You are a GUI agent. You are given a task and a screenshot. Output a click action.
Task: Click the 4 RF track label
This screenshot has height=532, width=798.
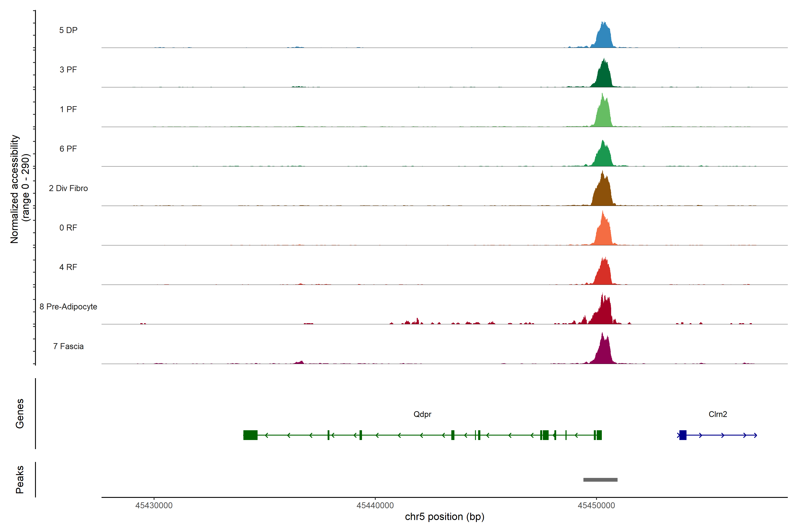tap(68, 267)
